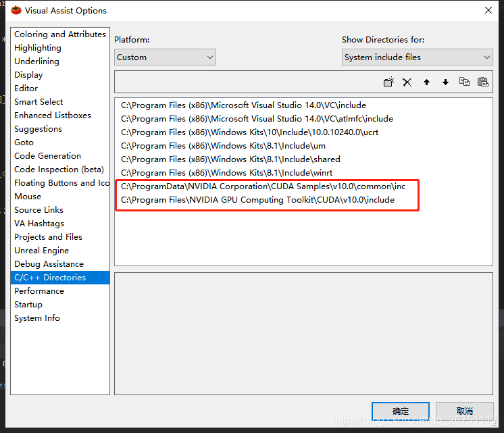Open Floating Buttons and Icons options
504x433 pixels.
60,183
